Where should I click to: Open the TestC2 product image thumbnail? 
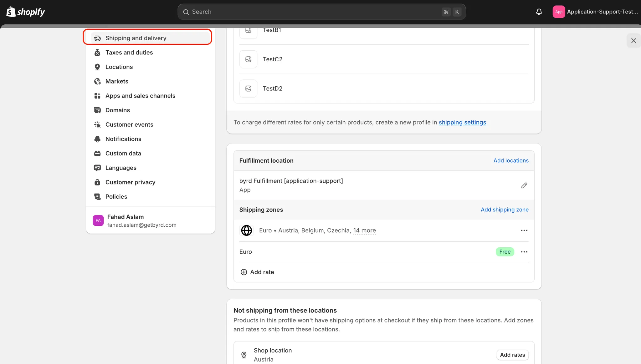pos(248,59)
